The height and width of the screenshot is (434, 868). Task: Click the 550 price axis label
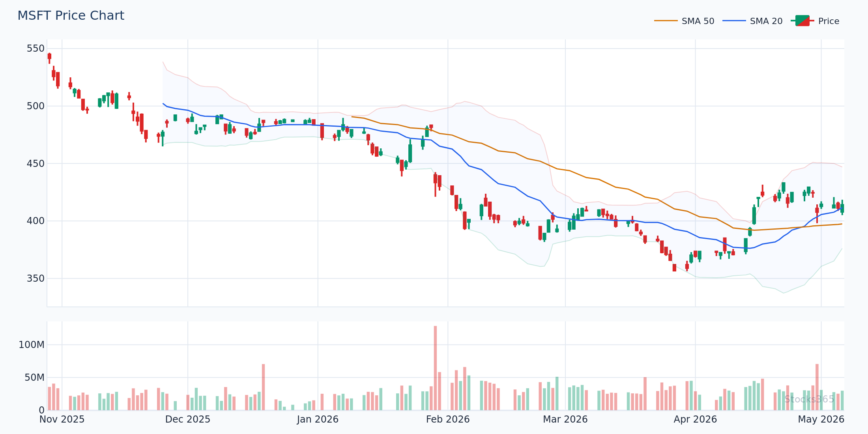point(36,49)
